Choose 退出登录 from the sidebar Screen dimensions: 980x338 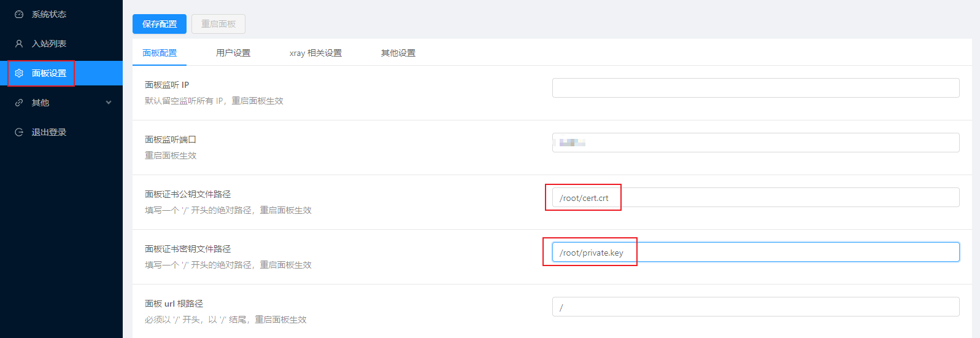[61, 132]
